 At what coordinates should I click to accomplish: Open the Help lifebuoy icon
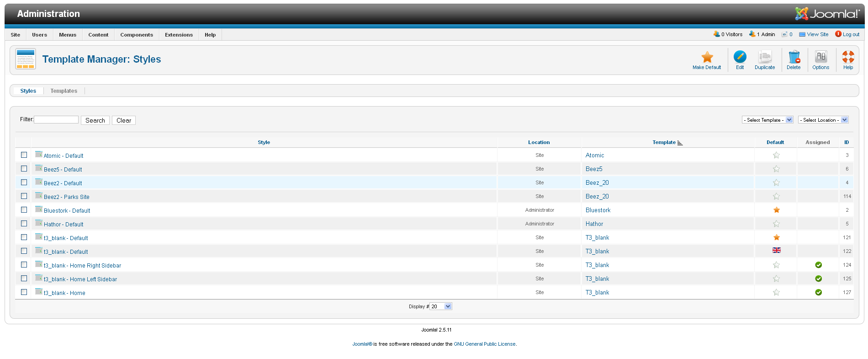coord(848,57)
